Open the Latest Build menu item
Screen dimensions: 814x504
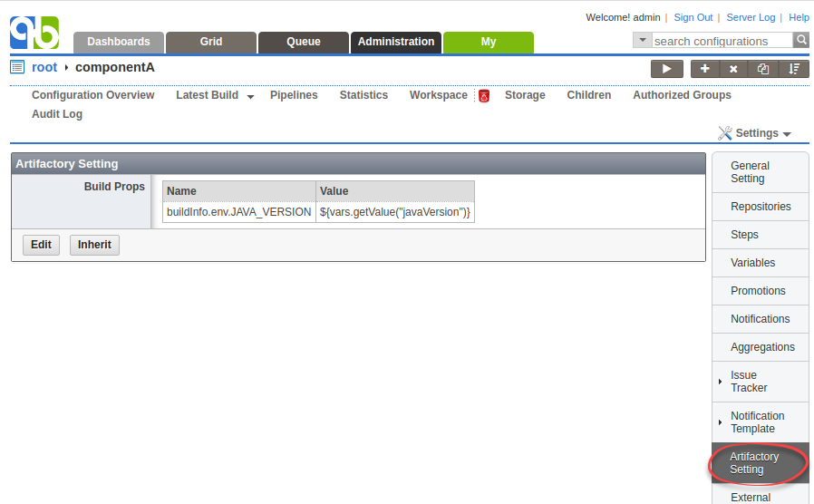click(208, 95)
